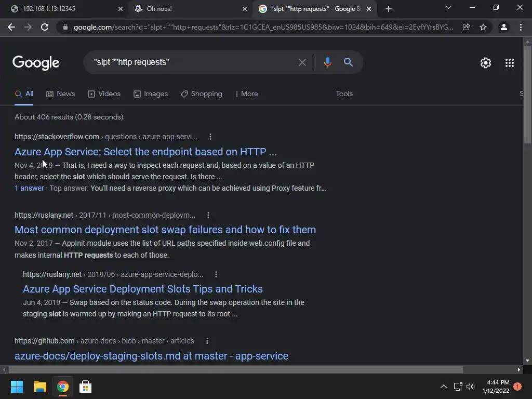
Task: Switch to Images results
Action: tap(151, 94)
